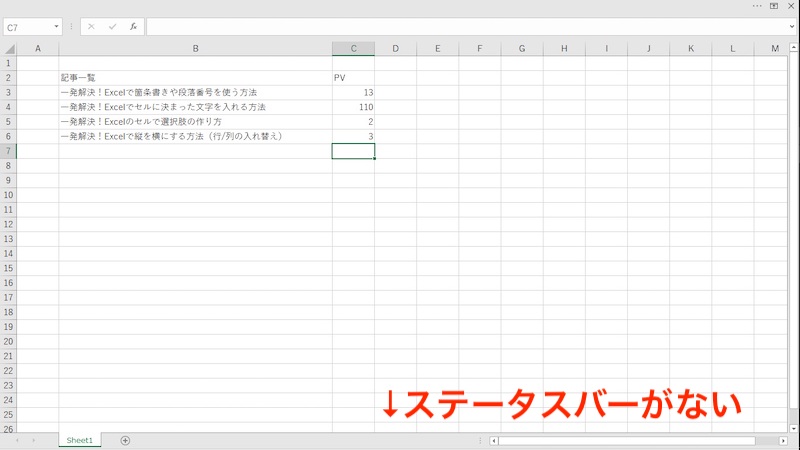Click the Enter checkmark formula bar icon
800x450 pixels.
(x=112, y=27)
